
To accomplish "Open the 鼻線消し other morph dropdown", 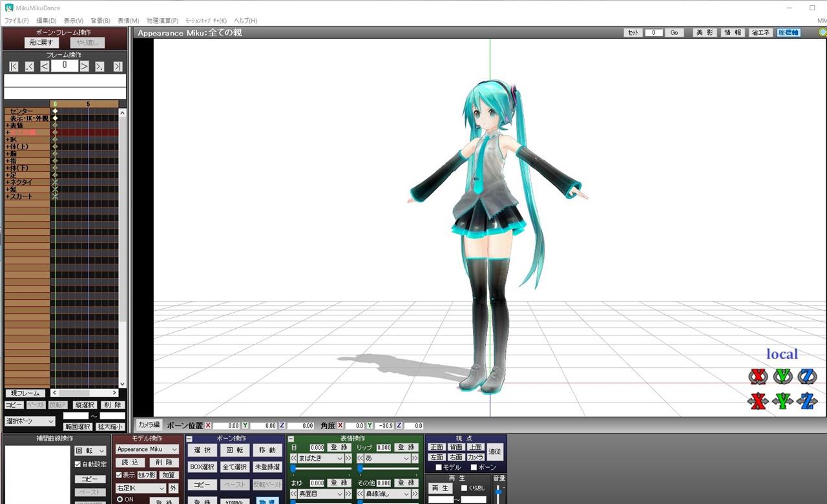I will pyautogui.click(x=387, y=494).
